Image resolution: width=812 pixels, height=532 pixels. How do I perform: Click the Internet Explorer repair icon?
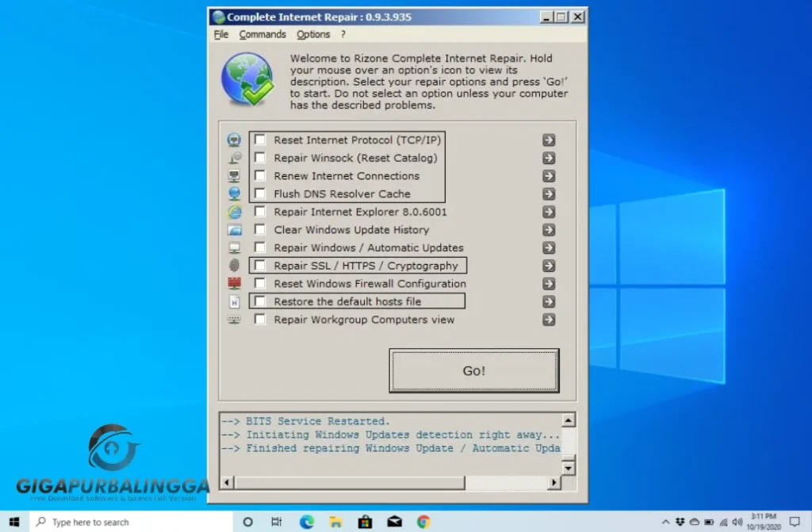tap(234, 212)
